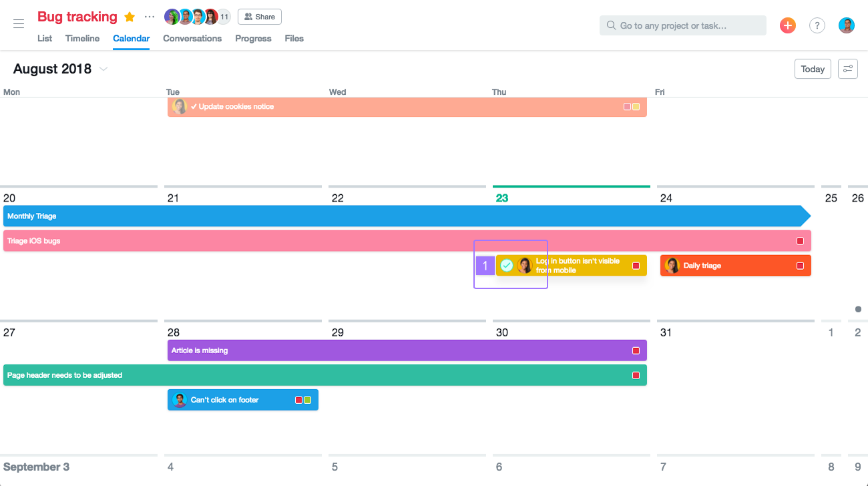Expand the August 2018 month dropdown
Screen dimensions: 868x486
click(103, 69)
